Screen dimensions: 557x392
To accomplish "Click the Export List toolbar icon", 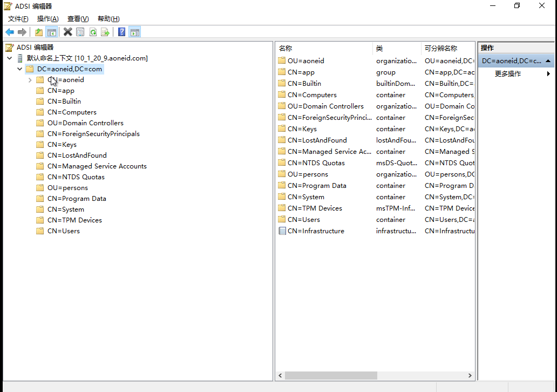I will pos(105,32).
